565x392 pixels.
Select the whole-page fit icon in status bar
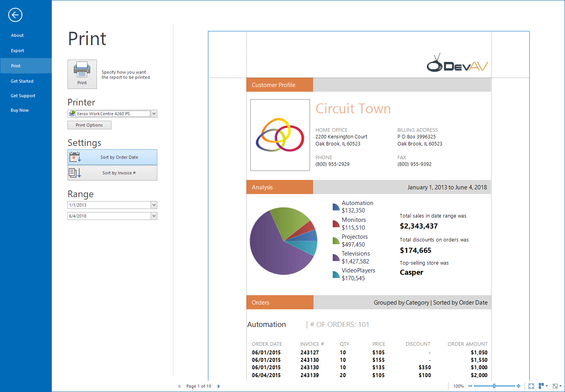click(531, 386)
